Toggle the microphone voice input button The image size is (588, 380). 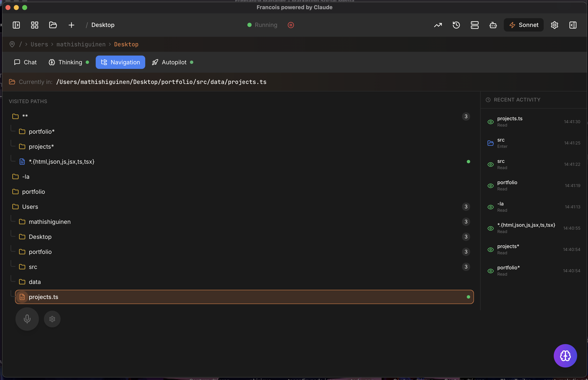[x=27, y=319]
